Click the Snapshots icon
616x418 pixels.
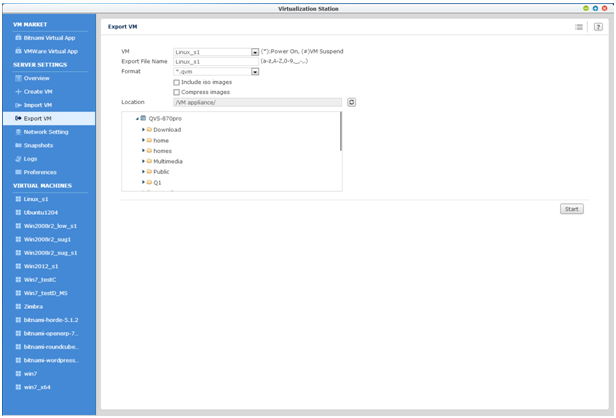pyautogui.click(x=18, y=145)
